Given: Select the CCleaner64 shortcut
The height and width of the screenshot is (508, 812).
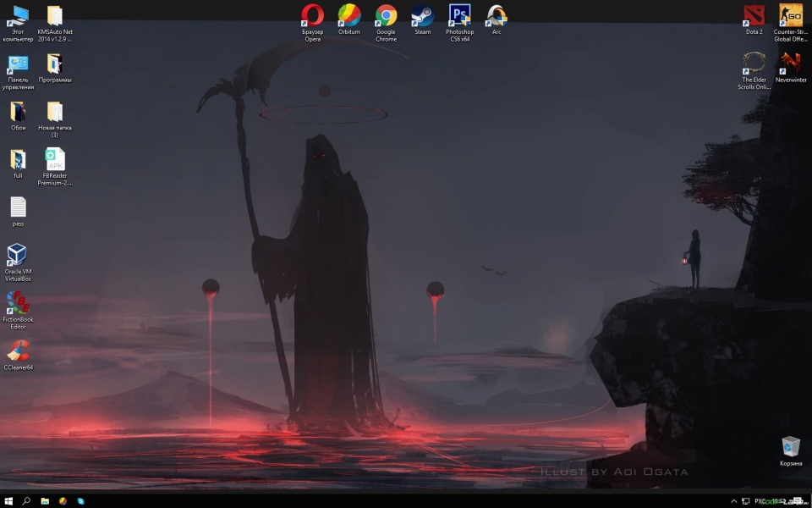Looking at the screenshot, I should [18, 355].
